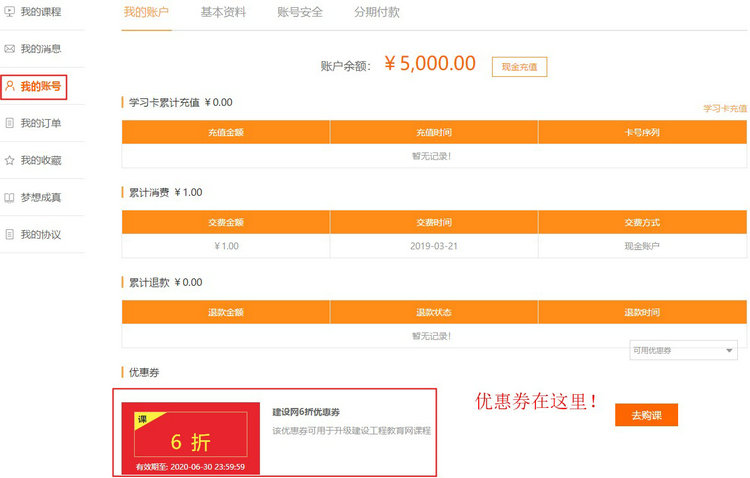Click the 梦想成真 book icon
This screenshot has width=750, height=478.
[10, 197]
